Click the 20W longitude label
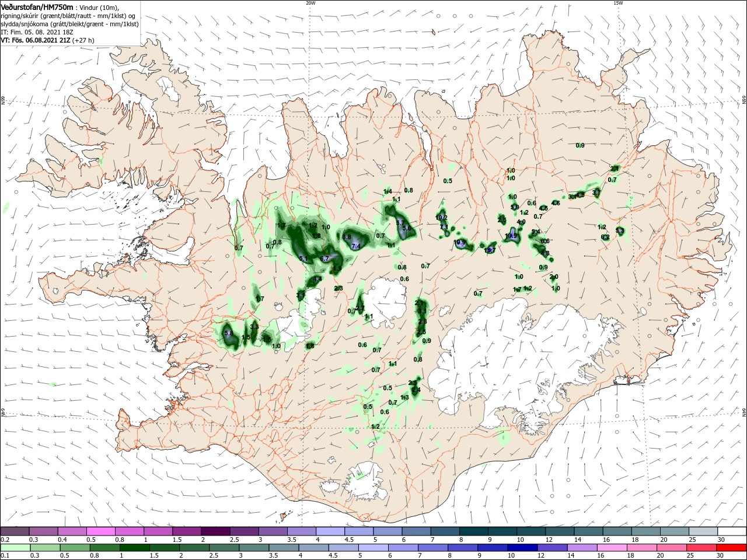This screenshot has height=560, width=747. point(310,2)
